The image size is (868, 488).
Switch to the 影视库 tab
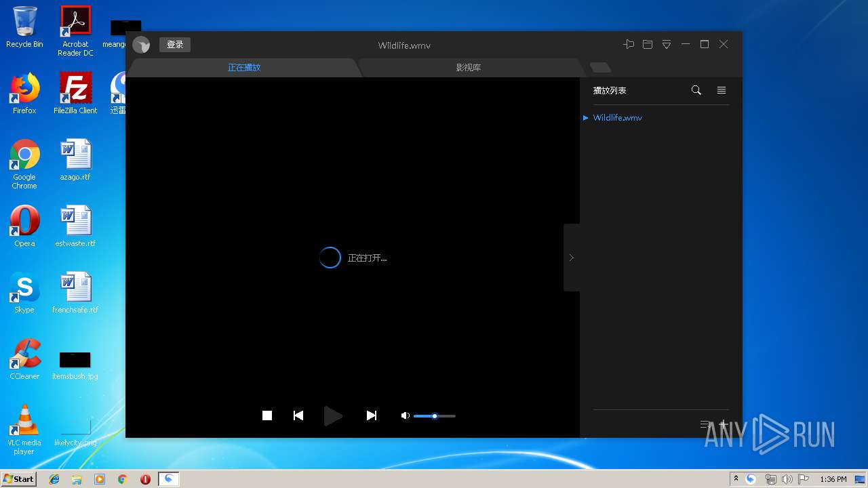point(469,68)
